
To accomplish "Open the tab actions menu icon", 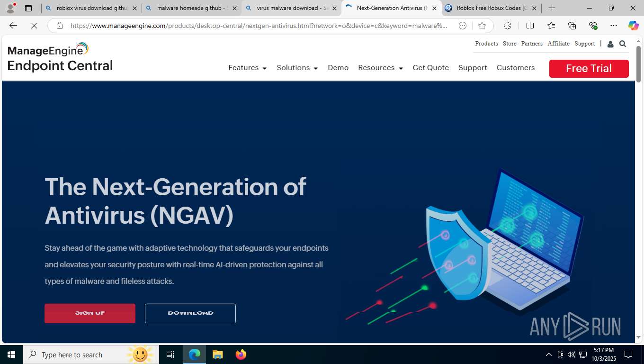I will [x=28, y=8].
